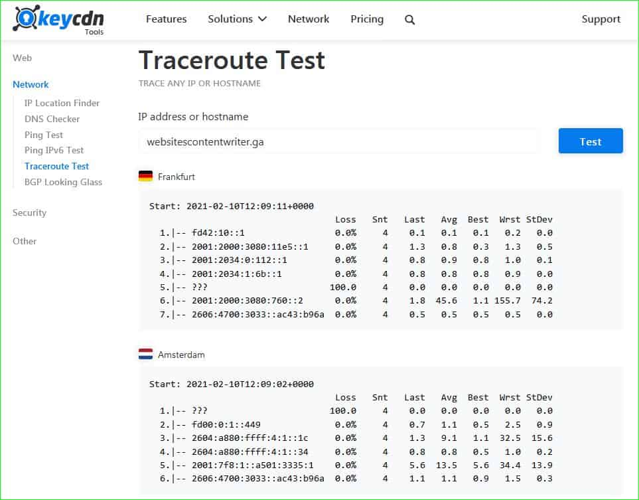Open the search magnifier icon

tap(410, 19)
